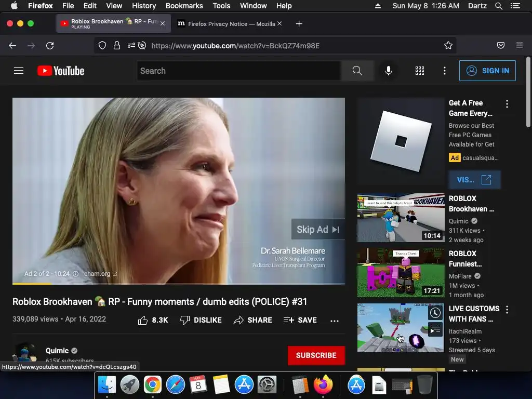Screen dimensions: 532x399
Task: Open the permissions icon in address bar
Action: point(131,46)
